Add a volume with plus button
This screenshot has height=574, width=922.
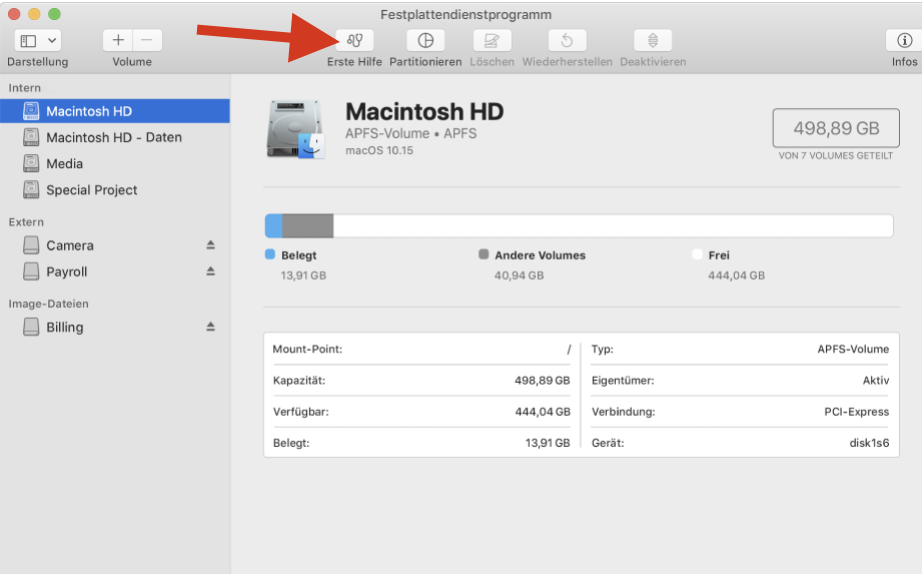118,41
